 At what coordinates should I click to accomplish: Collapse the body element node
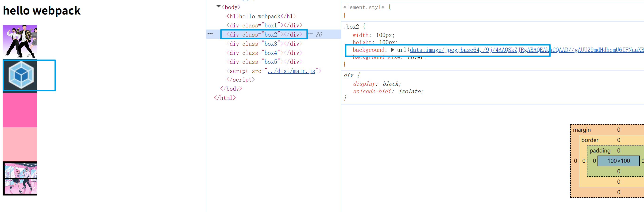(x=218, y=7)
